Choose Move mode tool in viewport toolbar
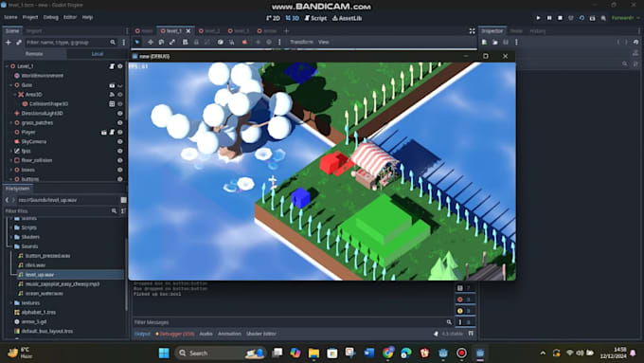 pyautogui.click(x=151, y=42)
